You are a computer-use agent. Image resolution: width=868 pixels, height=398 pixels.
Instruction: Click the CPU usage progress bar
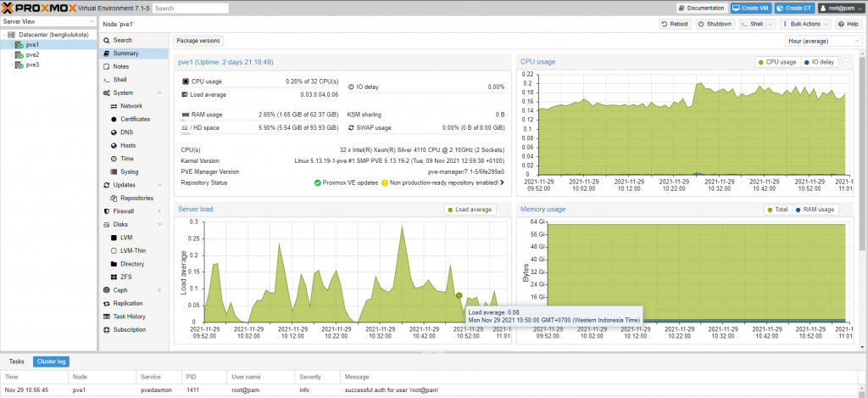point(259,87)
